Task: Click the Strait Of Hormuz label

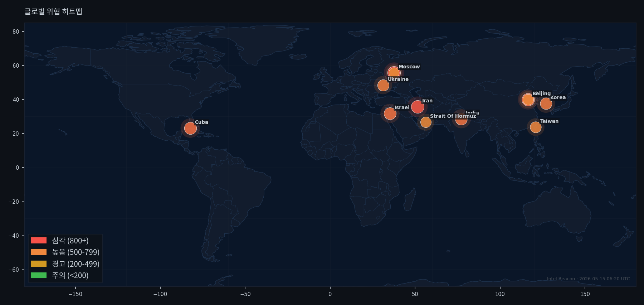Action: tap(453, 116)
